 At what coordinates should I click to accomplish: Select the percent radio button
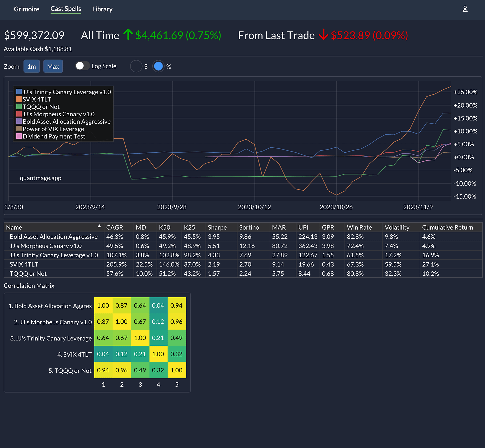159,66
